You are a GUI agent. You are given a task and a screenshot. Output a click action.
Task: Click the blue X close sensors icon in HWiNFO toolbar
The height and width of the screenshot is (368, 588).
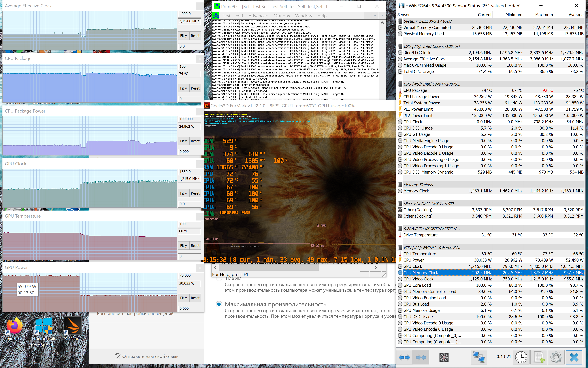coord(574,357)
